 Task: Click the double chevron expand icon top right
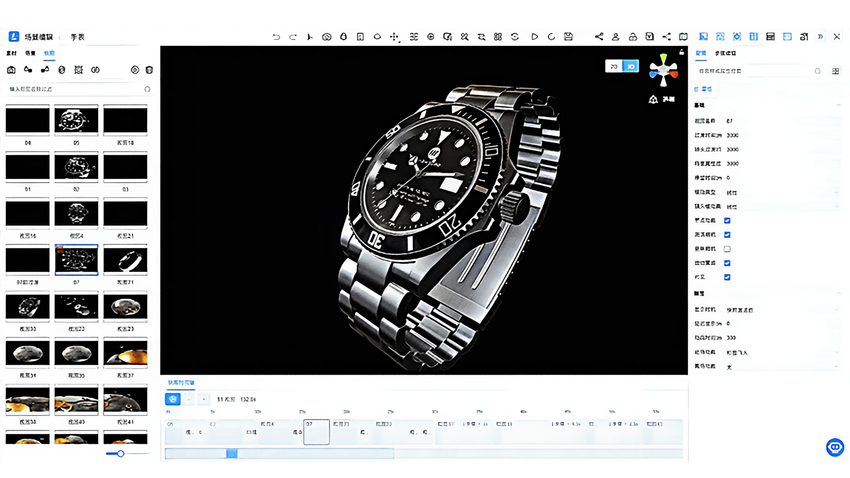point(820,37)
